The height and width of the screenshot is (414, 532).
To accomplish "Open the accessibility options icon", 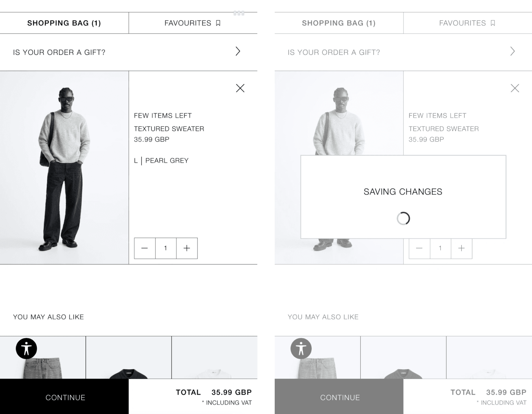I will tap(26, 348).
